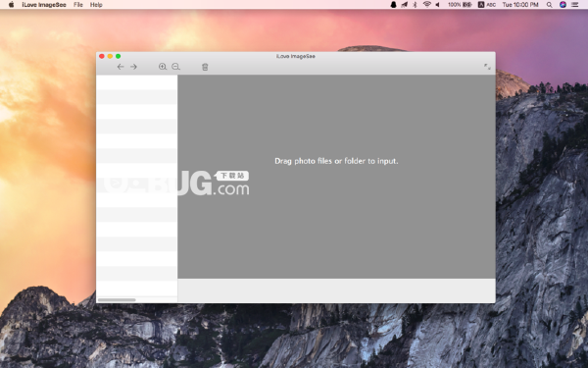Maximize window with the green button

119,56
